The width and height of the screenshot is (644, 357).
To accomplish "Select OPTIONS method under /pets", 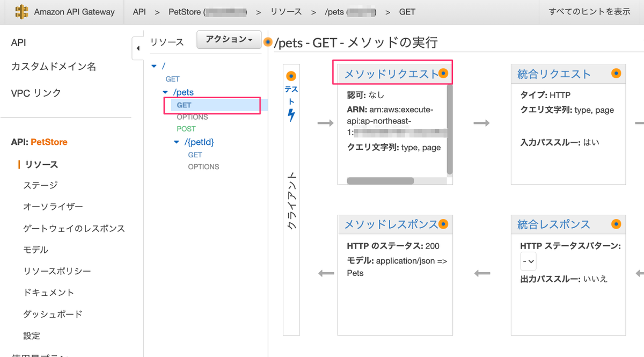I will (x=192, y=117).
